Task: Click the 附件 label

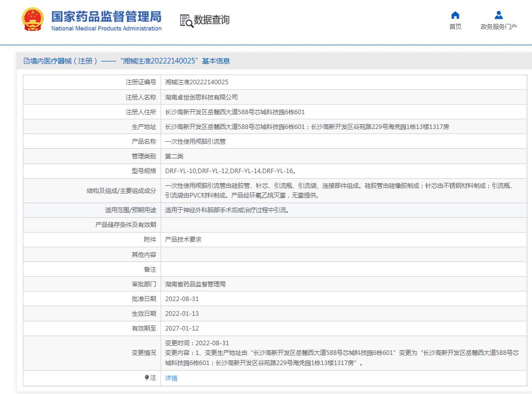Action: tap(150, 240)
